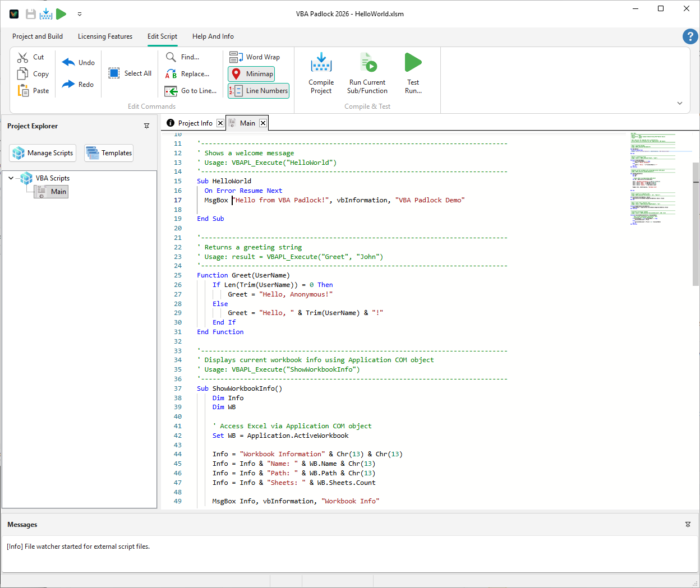Click the green run arrow in the quick access toolbar
Screen dimensions: 700x588
61,13
